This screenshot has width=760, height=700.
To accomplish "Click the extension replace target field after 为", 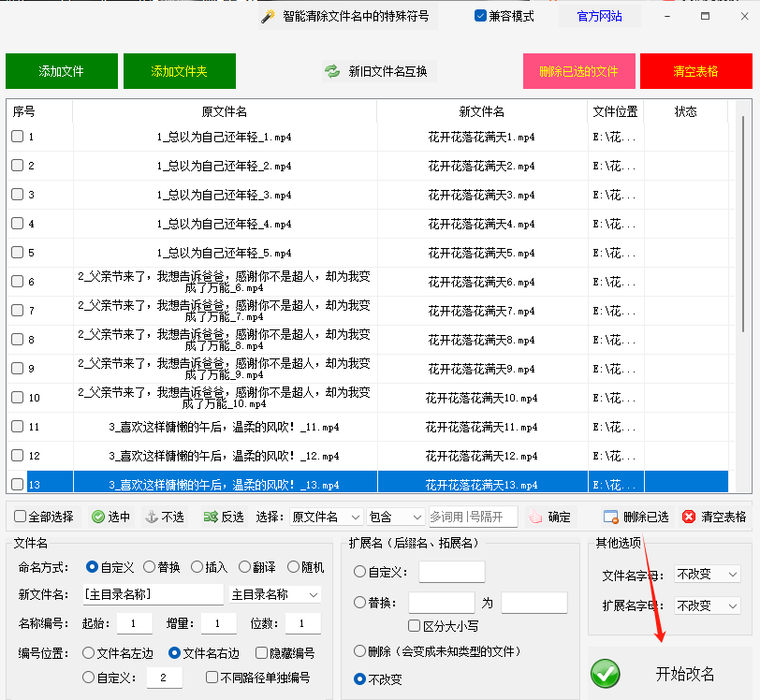I will pyautogui.click(x=534, y=603).
